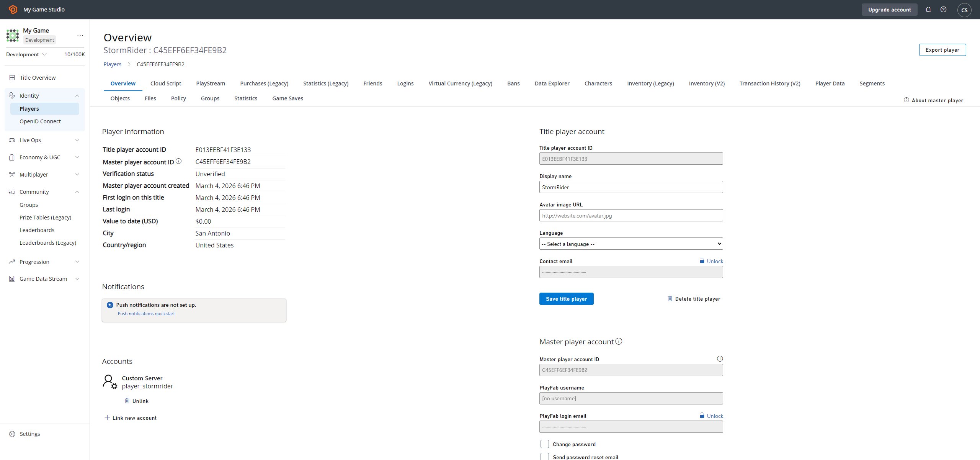Switch to the Cloud Script tab
The width and height of the screenshot is (980, 460).
166,83
